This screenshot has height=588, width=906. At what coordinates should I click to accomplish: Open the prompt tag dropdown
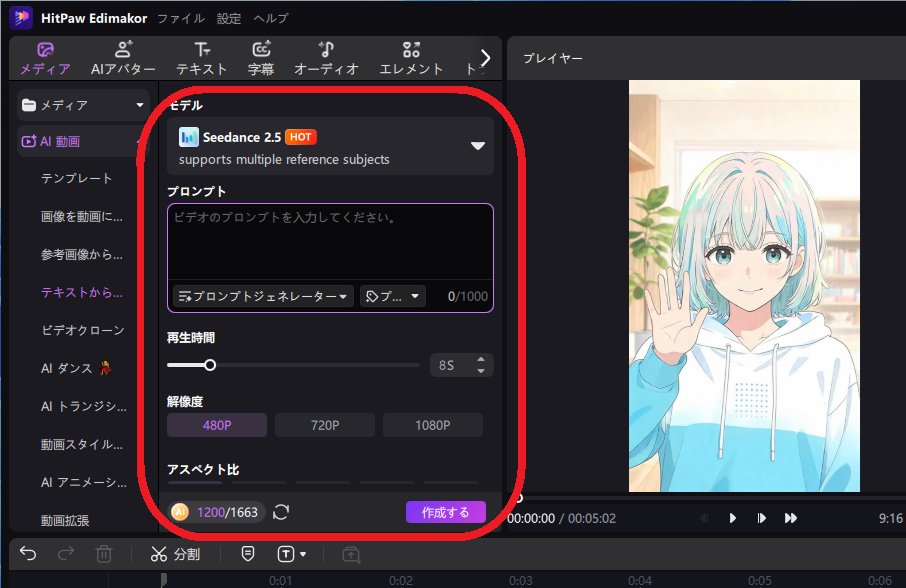pyautogui.click(x=393, y=296)
